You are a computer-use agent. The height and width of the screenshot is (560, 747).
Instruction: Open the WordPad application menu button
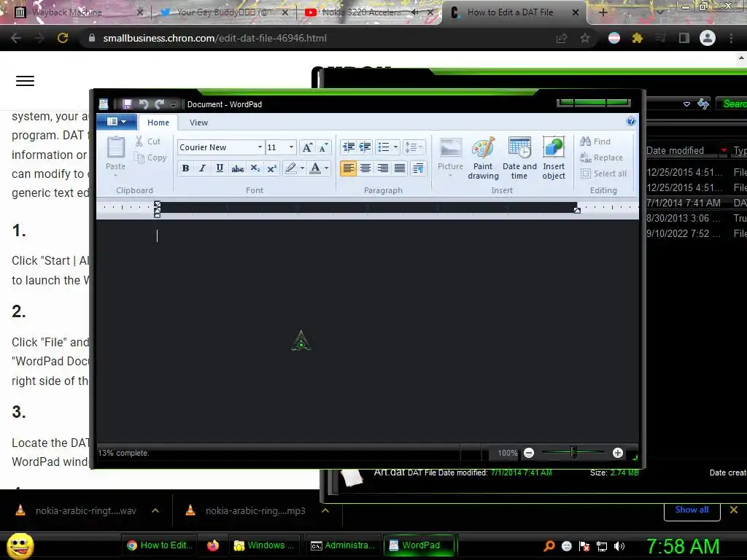(116, 122)
